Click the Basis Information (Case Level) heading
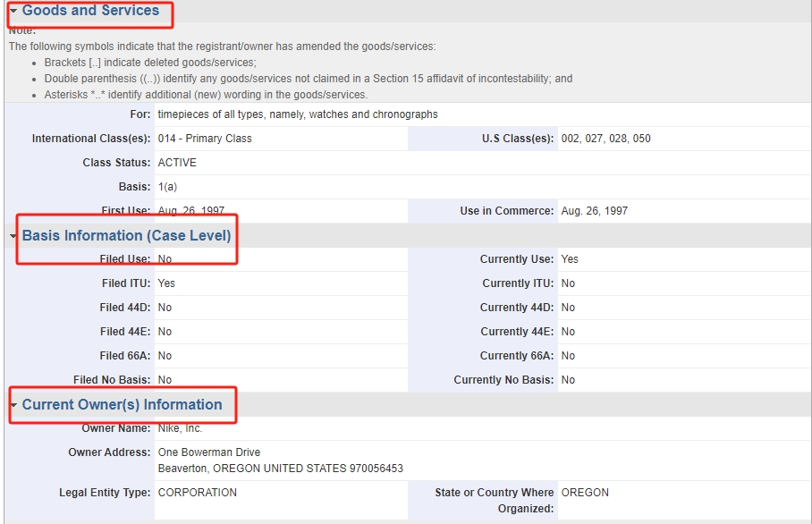Screen dimensions: 812x524 pos(126,236)
